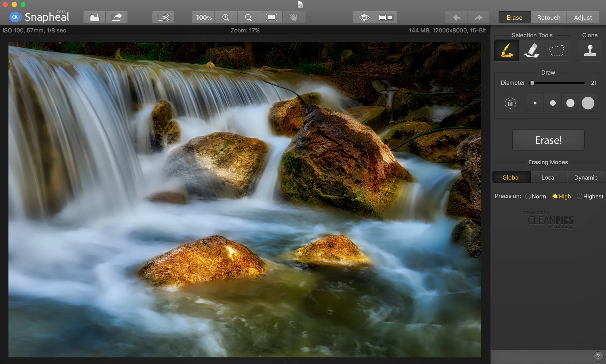
Task: Fit image to screen icon
Action: (x=271, y=17)
